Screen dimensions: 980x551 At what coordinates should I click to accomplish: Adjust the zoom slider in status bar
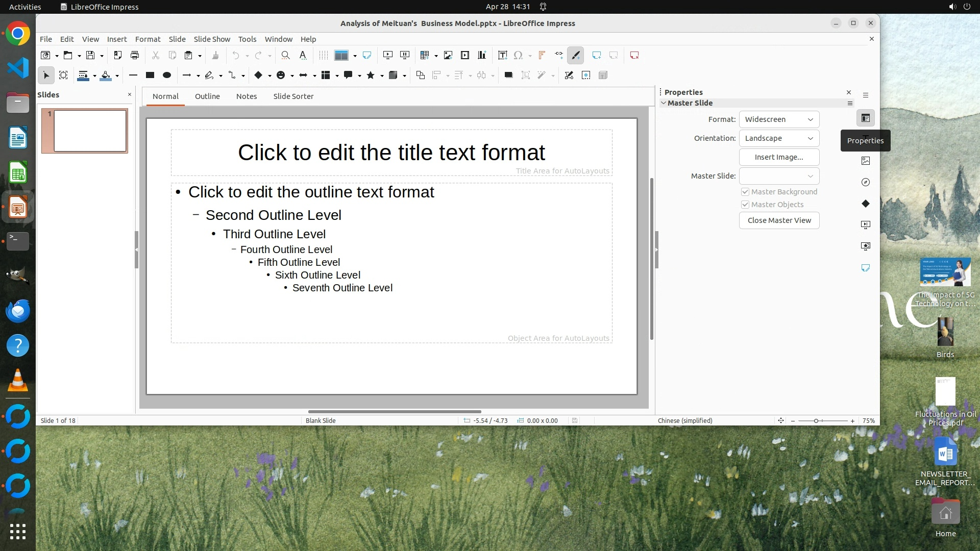(816, 421)
